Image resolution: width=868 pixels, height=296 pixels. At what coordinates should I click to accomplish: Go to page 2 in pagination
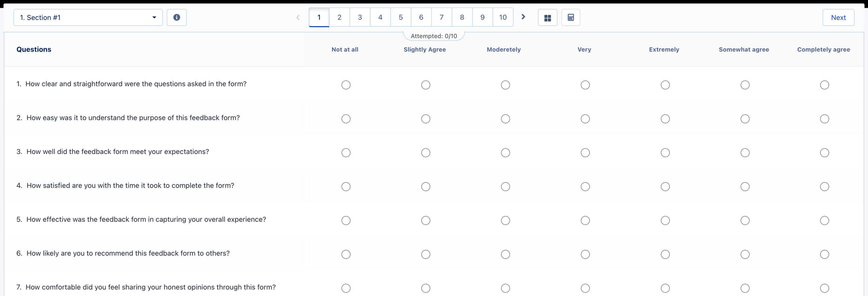point(339,17)
